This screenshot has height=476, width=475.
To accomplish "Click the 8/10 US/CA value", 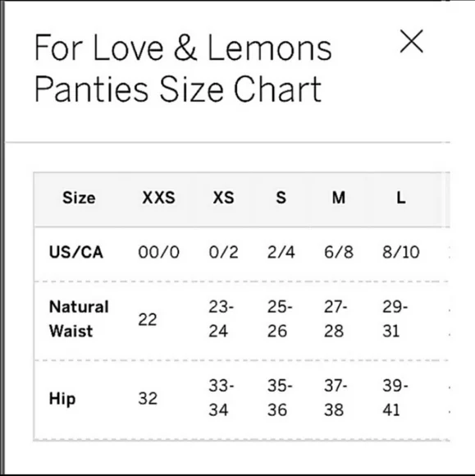I will click(401, 252).
